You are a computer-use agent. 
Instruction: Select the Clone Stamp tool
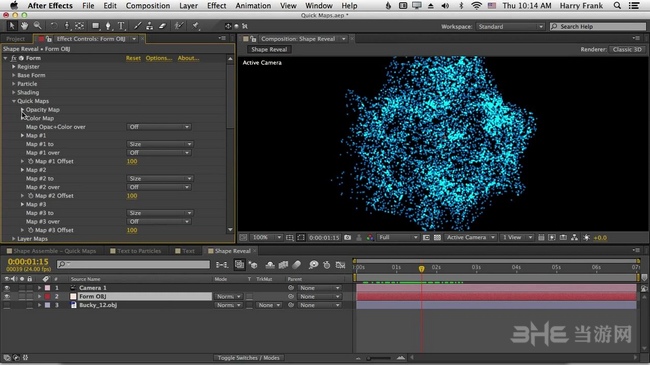tap(150, 26)
